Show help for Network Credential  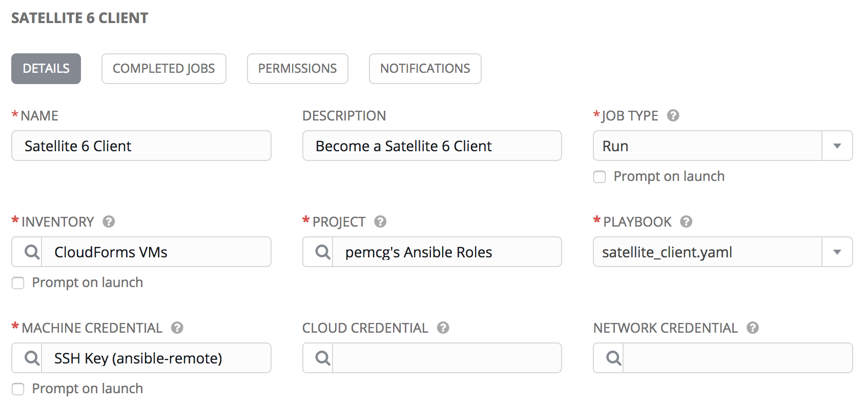pyautogui.click(x=752, y=328)
